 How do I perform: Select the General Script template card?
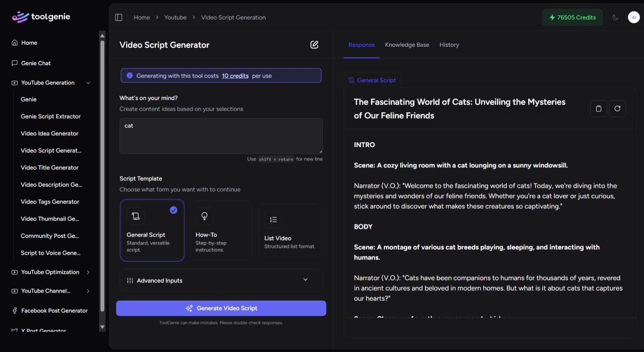152,230
